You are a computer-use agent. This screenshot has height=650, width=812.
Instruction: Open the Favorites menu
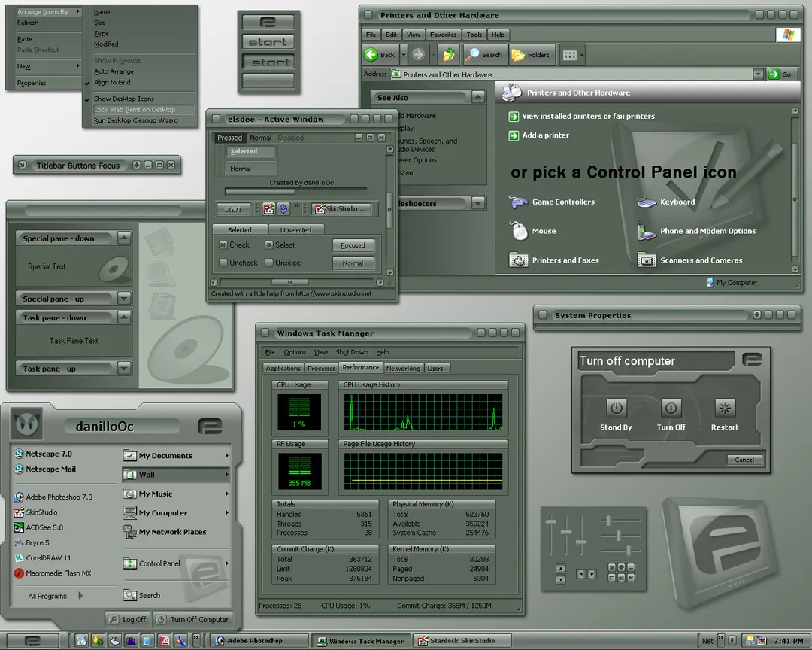(444, 35)
